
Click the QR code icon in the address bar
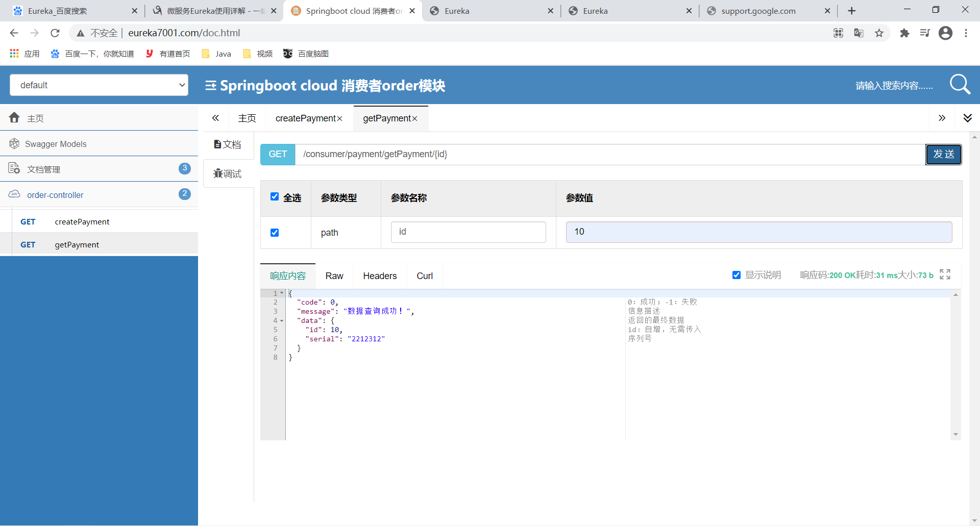coord(838,33)
